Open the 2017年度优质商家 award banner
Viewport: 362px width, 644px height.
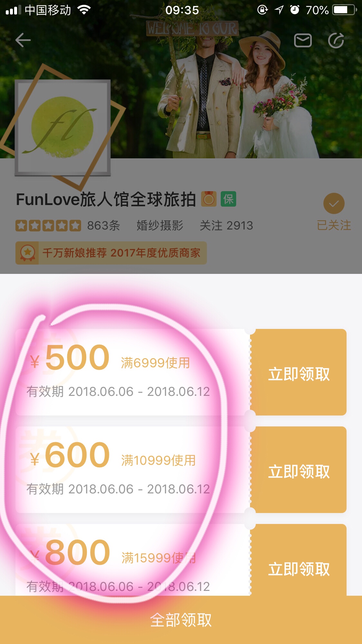pos(111,253)
